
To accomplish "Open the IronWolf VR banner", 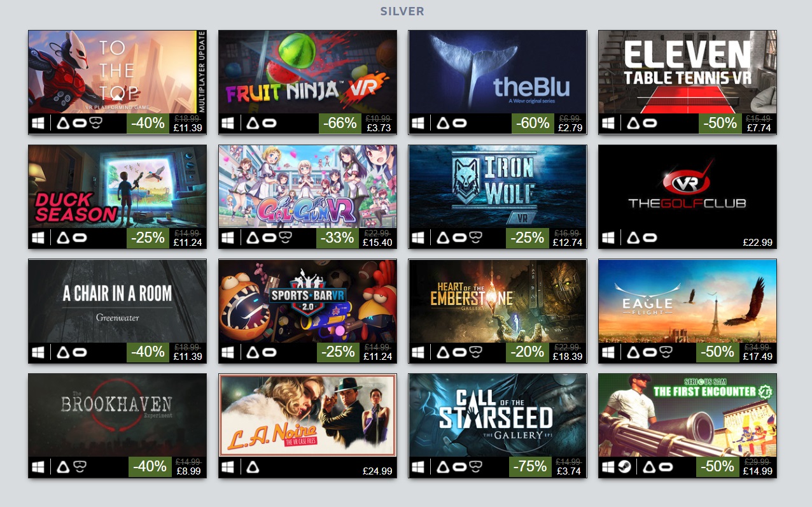I will (x=498, y=187).
